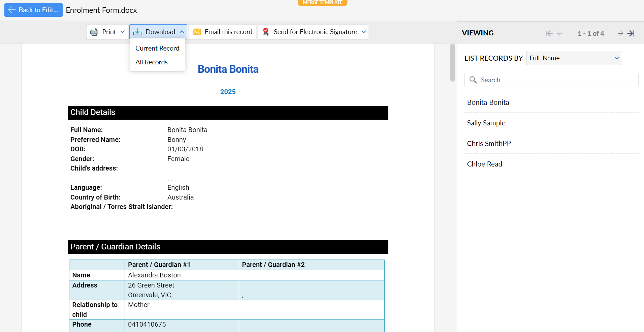This screenshot has height=332, width=644.
Task: Click the Relationship value Mother
Action: coord(139,305)
